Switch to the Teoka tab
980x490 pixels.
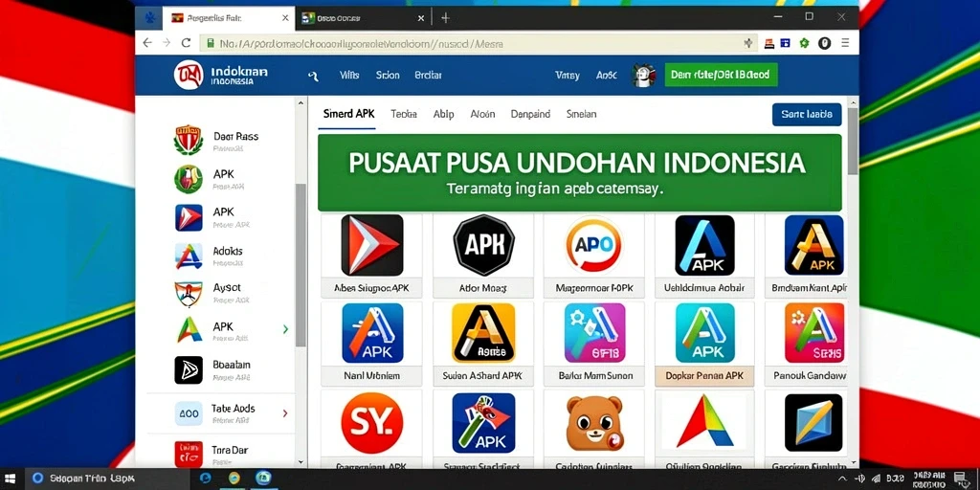tap(404, 114)
